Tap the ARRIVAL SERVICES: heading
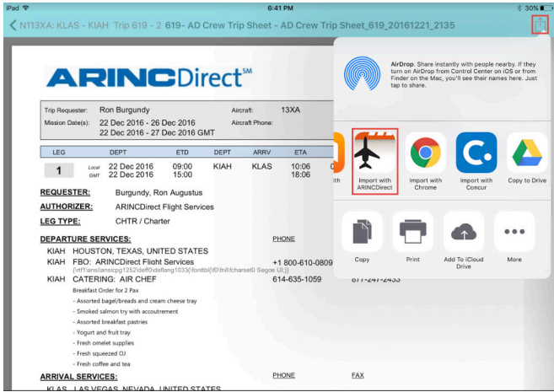The image size is (554, 392). click(78, 377)
